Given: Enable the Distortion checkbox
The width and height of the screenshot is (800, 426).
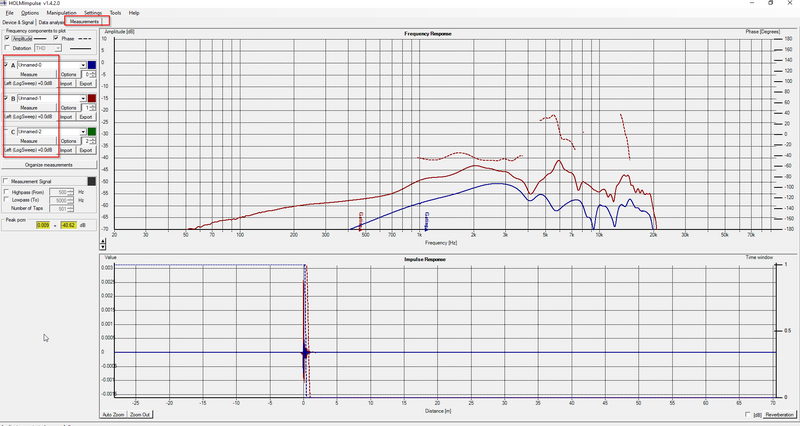Looking at the screenshot, I should (x=7, y=48).
